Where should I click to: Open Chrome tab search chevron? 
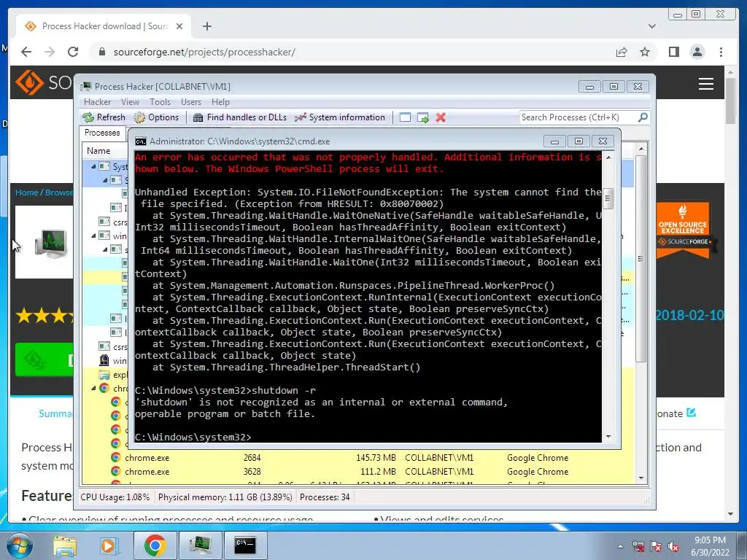[x=652, y=26]
